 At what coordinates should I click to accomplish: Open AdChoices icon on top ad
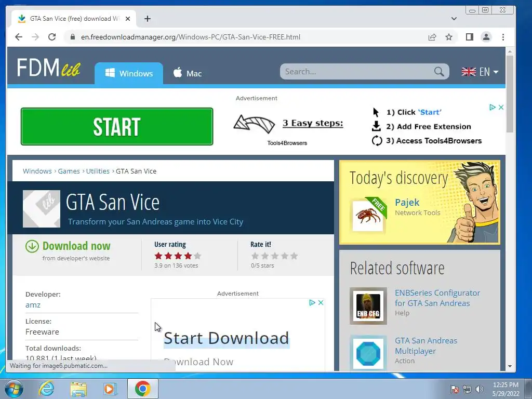coord(493,107)
